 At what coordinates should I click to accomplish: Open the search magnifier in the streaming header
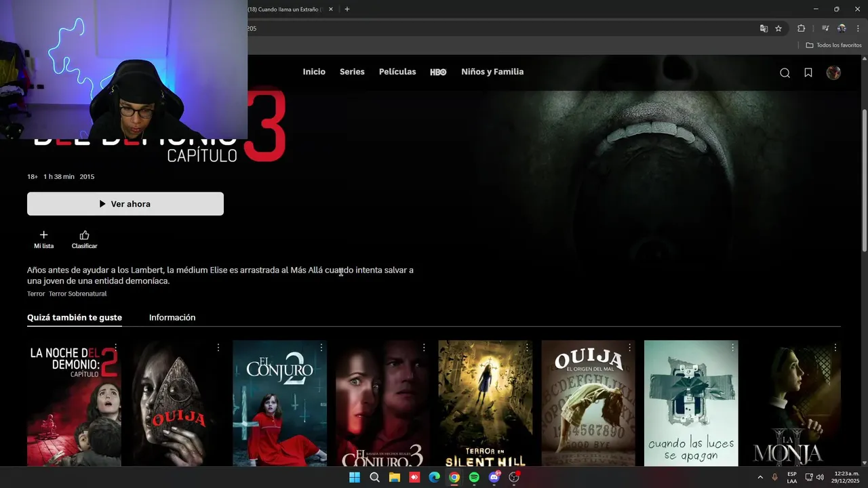pyautogui.click(x=785, y=73)
